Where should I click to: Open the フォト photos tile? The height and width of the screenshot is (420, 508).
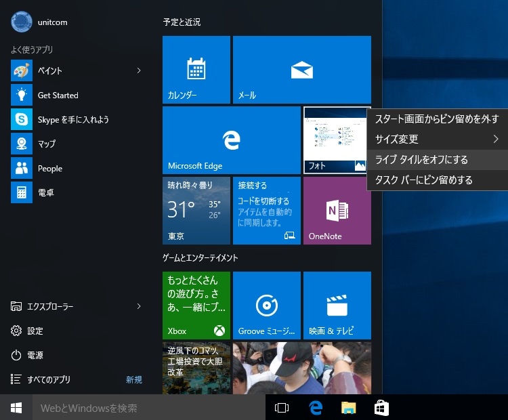(335, 140)
